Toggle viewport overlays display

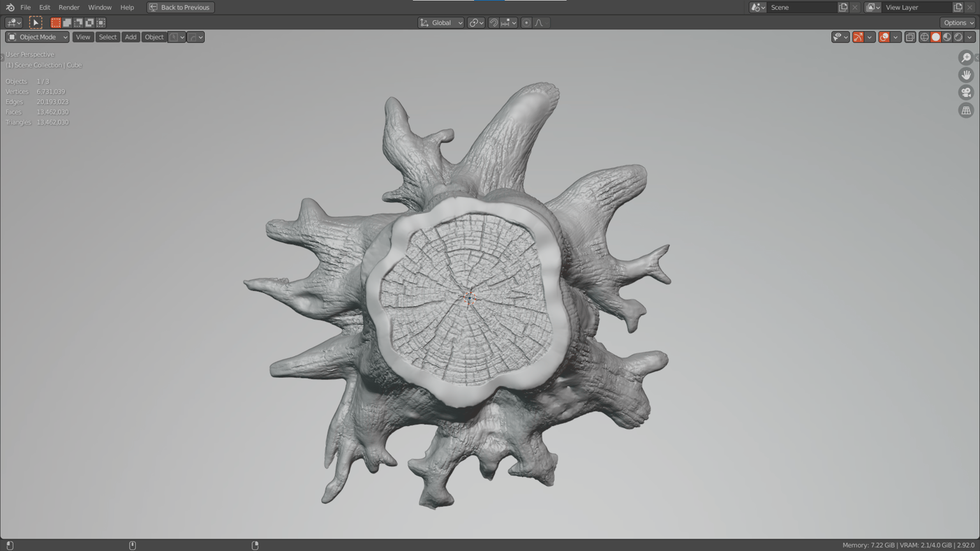click(884, 37)
